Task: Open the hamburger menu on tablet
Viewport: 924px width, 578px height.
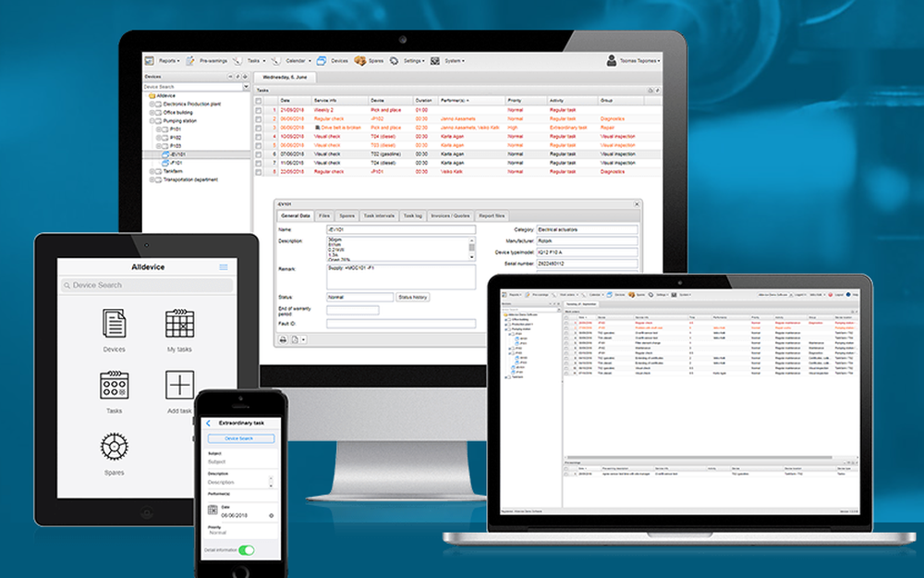Action: click(x=224, y=267)
